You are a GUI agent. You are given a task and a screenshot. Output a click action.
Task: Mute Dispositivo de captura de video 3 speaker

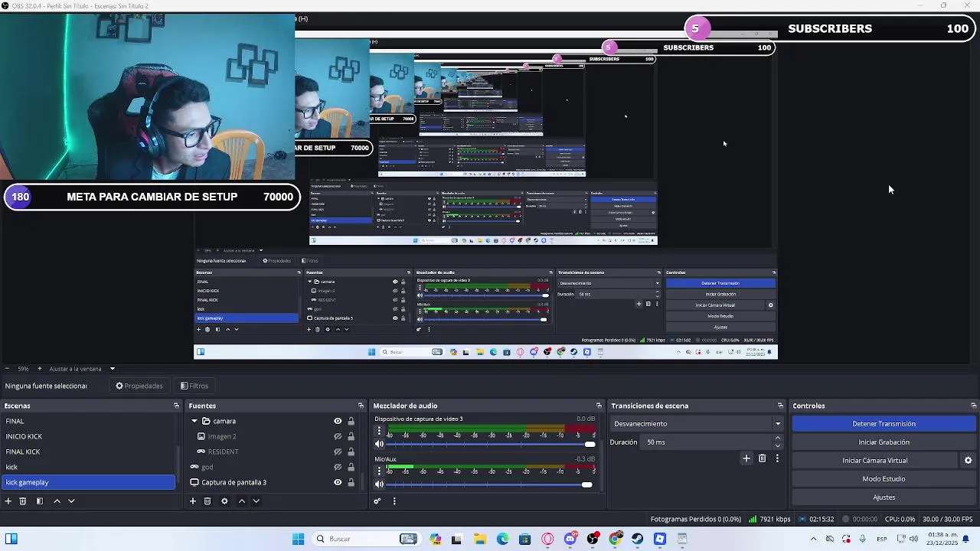tap(379, 444)
